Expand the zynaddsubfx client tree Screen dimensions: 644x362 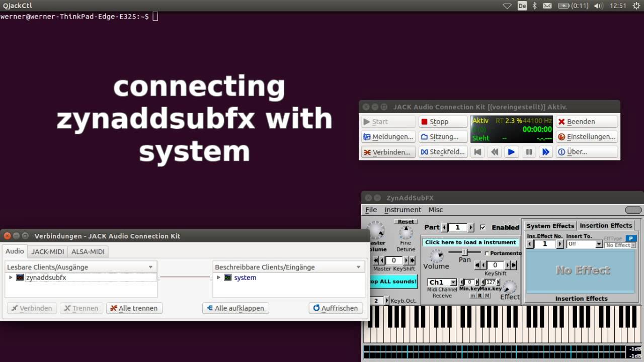[x=11, y=278]
